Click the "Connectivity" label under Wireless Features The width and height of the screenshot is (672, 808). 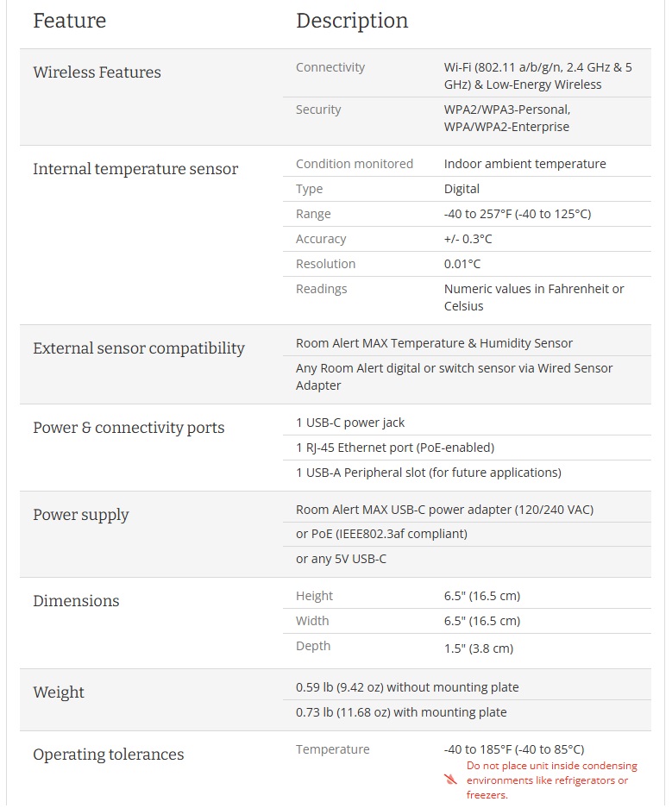click(330, 67)
